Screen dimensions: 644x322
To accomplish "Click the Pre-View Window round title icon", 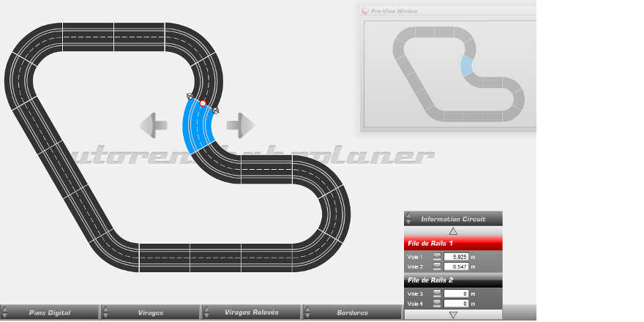I will pos(366,11).
